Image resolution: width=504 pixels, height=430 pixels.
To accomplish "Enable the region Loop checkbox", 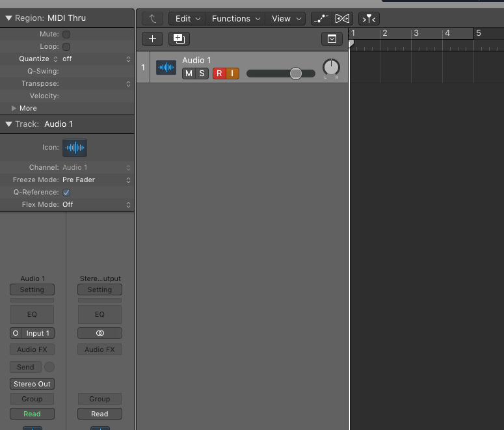I will pos(66,47).
